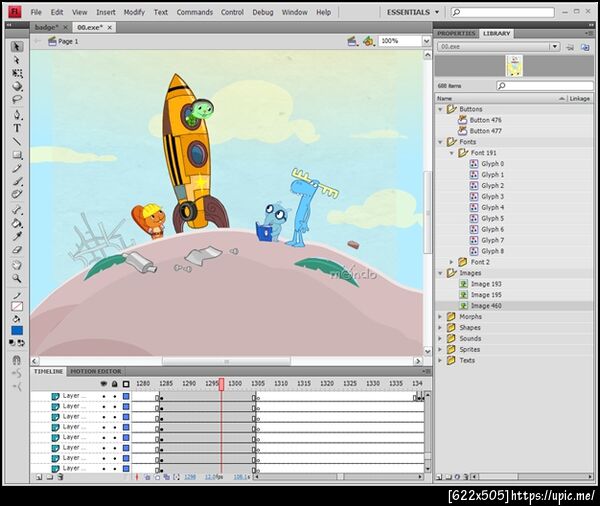600x506 pixels.
Task: Open the 00.exe library document dropdown
Action: pos(554,47)
